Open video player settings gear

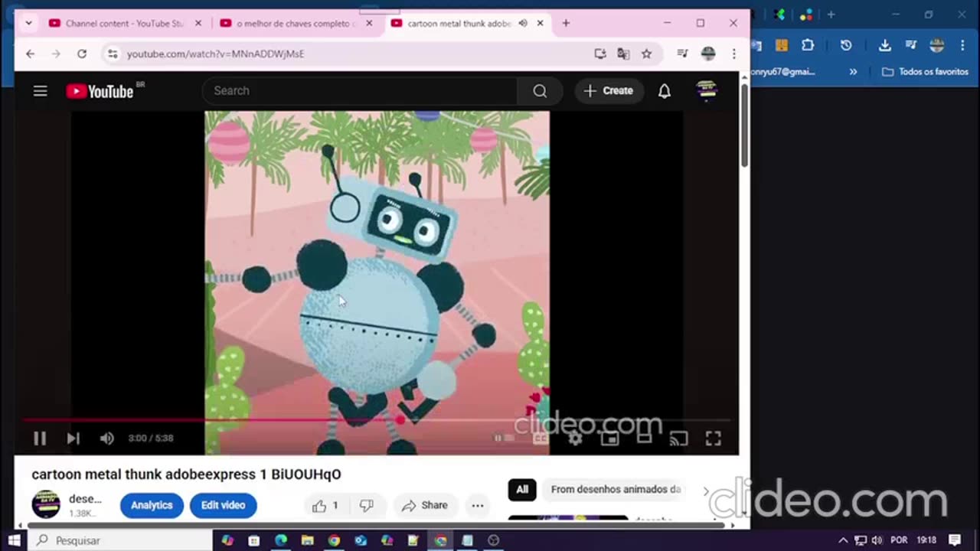tap(575, 439)
